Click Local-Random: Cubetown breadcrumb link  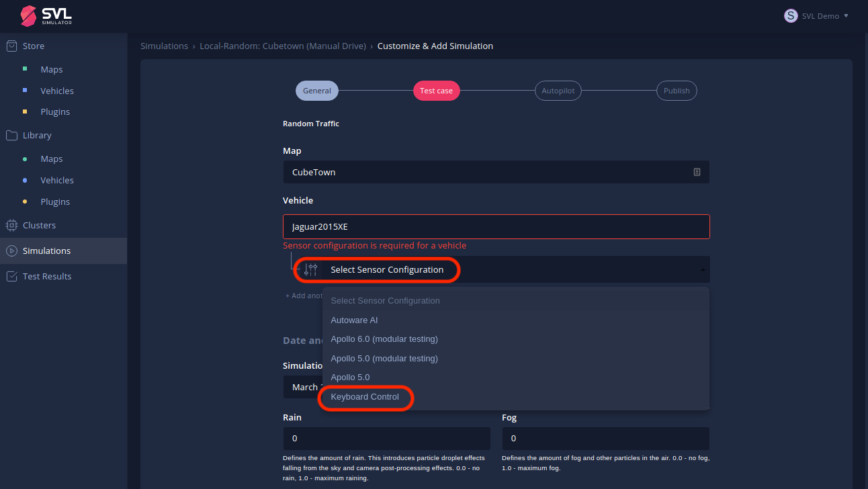coord(283,46)
